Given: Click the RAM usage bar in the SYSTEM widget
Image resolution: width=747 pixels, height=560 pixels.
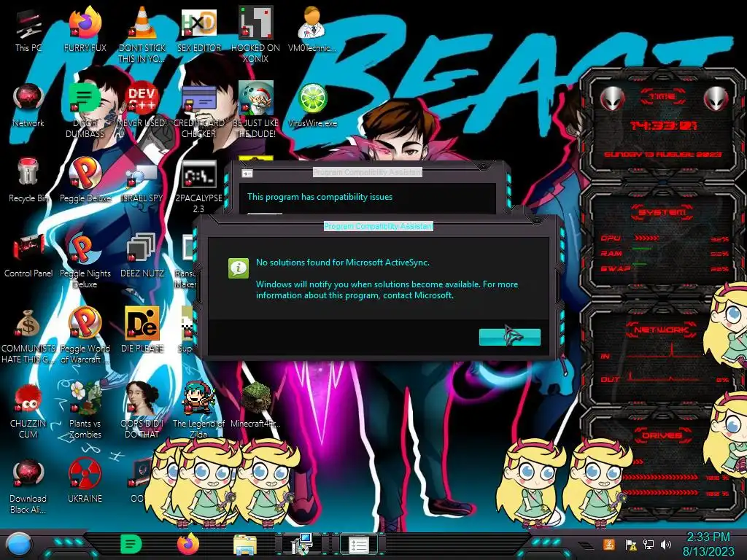Looking at the screenshot, I should pyautogui.click(x=642, y=249).
